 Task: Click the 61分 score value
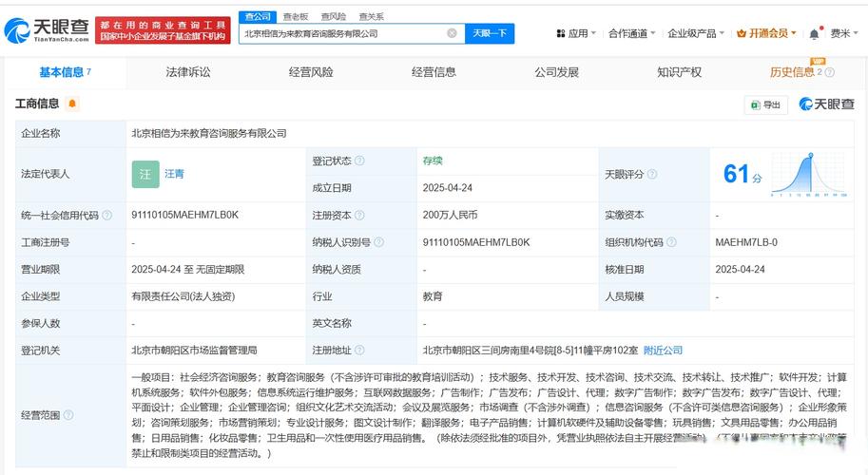point(743,174)
